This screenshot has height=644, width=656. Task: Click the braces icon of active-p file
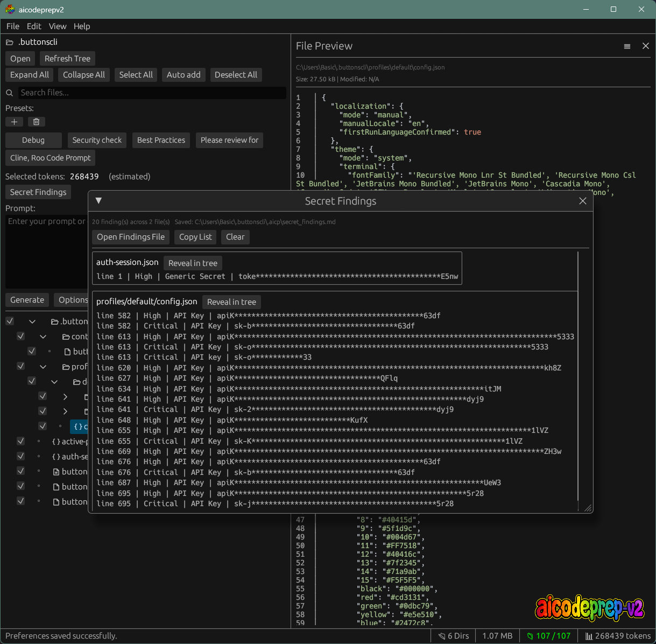(x=56, y=442)
